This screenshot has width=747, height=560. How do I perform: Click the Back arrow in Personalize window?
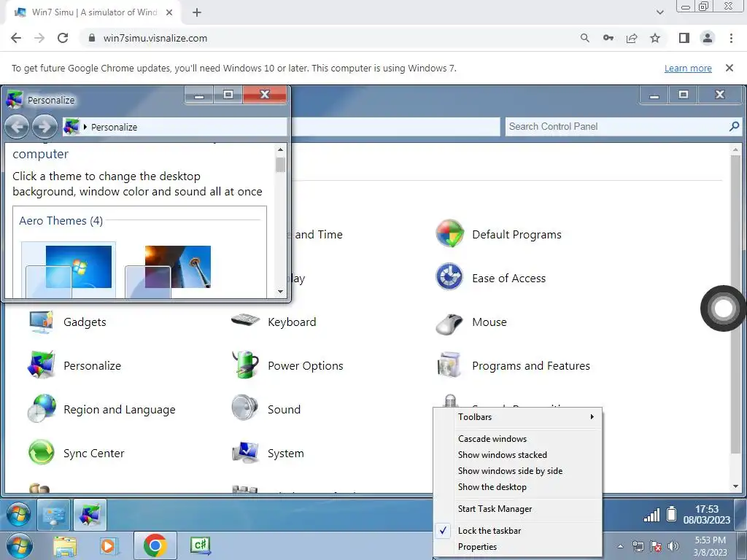pos(17,127)
